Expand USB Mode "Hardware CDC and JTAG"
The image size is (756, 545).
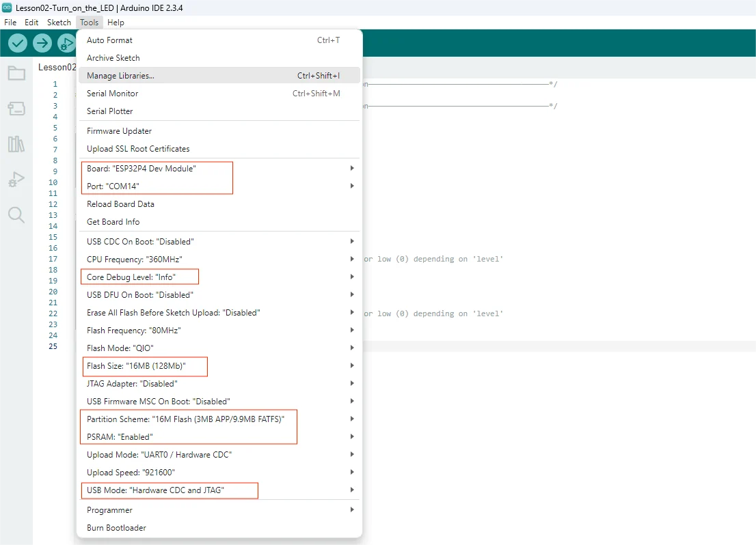tap(219, 490)
